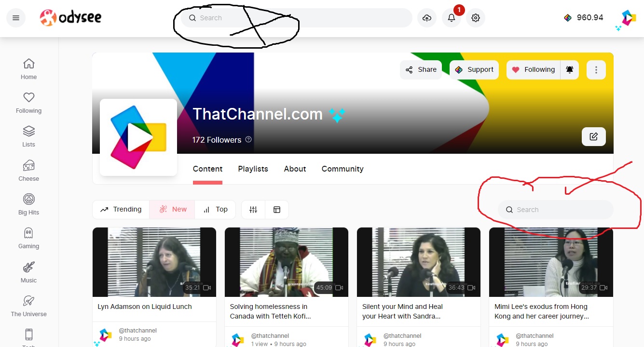Screen dimensions: 644x347
Task: Open Lists in the sidebar
Action: pos(29,136)
